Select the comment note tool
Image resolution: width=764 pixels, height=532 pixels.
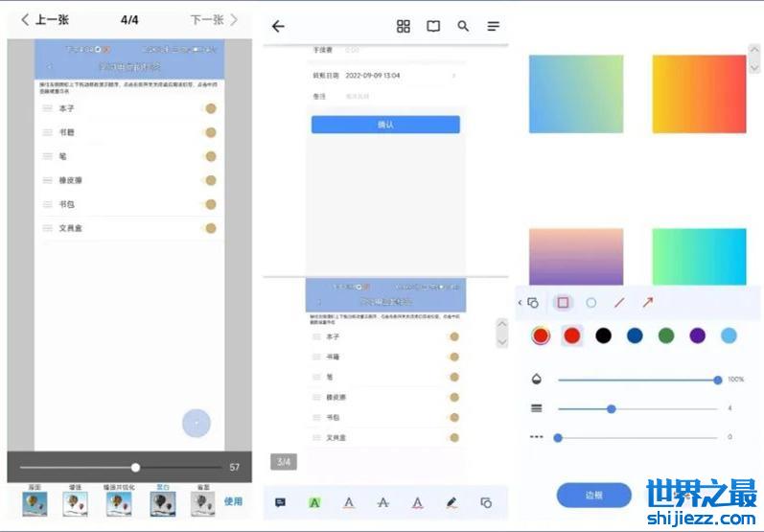(281, 502)
